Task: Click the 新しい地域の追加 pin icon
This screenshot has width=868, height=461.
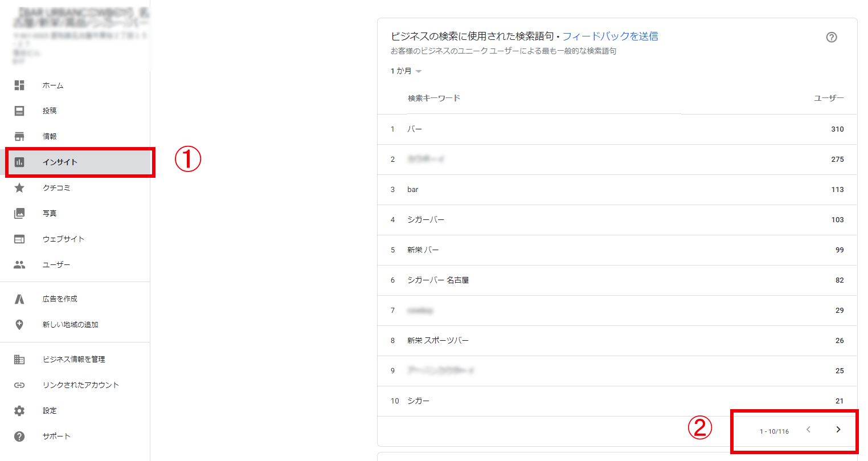Action: [x=19, y=324]
